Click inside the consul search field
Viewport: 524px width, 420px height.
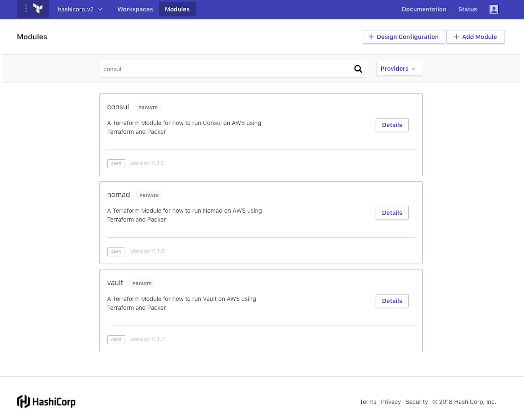tap(219, 69)
